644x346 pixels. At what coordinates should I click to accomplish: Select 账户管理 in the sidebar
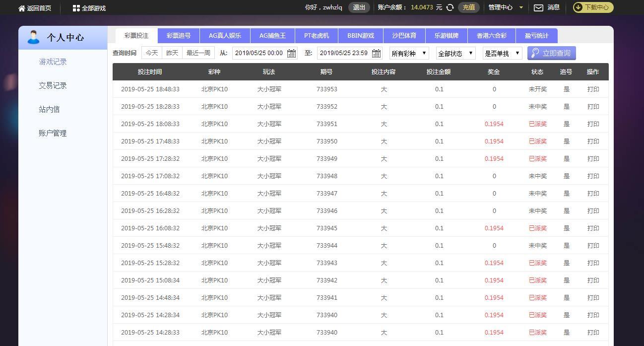(53, 134)
